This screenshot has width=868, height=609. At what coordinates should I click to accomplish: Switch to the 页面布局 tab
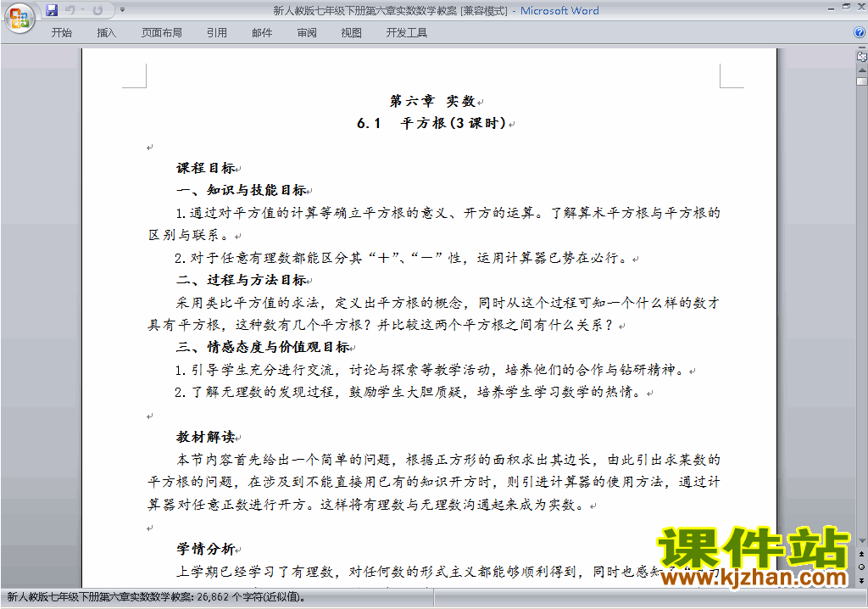click(162, 33)
